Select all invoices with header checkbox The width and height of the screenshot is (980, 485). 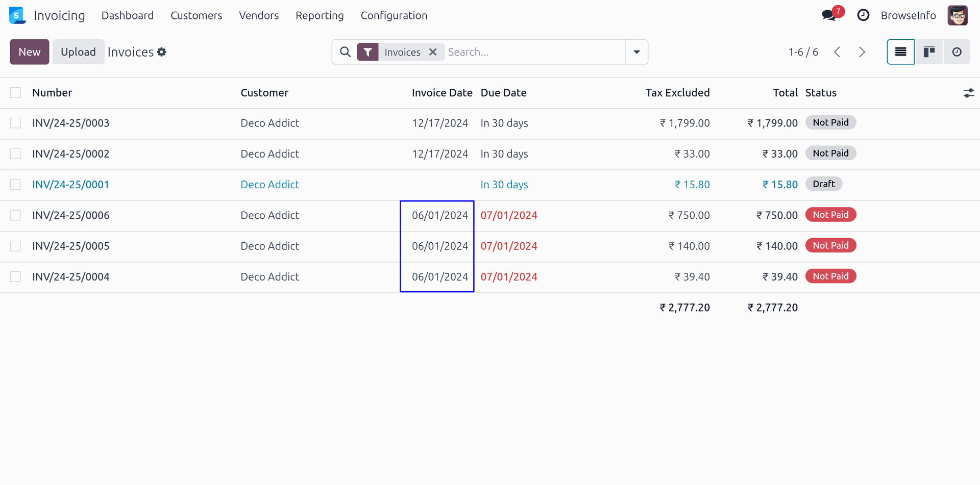coord(15,93)
